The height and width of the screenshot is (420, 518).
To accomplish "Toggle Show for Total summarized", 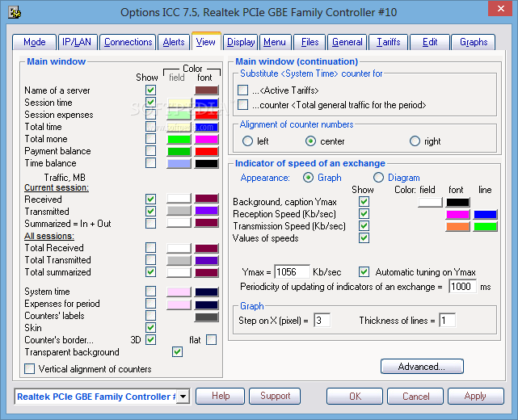I will (x=150, y=271).
